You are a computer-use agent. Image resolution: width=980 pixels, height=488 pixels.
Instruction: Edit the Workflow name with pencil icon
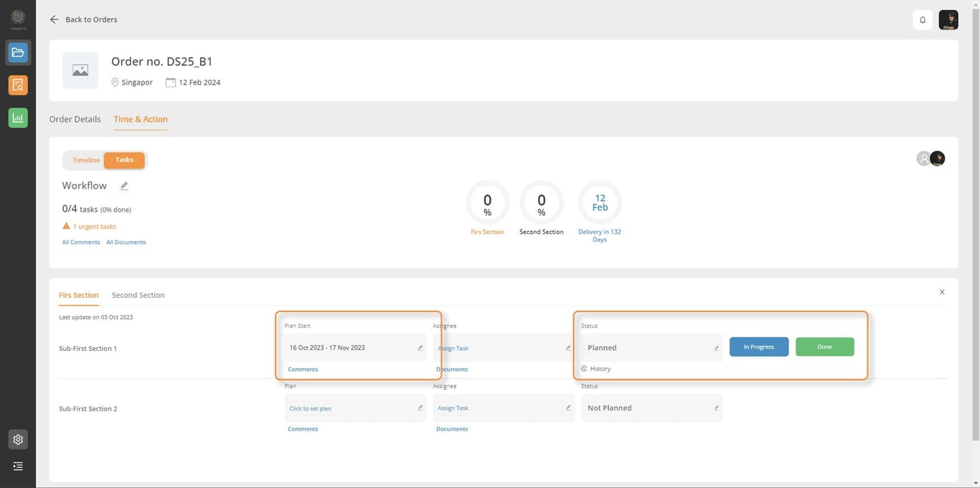(124, 186)
